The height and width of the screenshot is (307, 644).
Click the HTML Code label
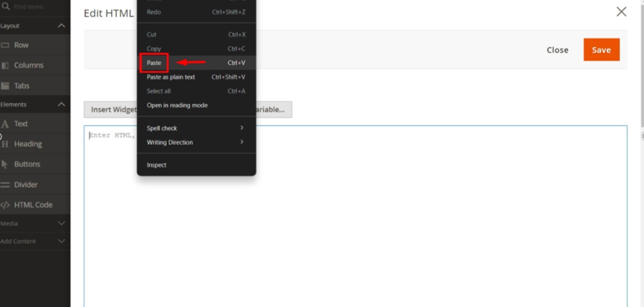tap(33, 205)
